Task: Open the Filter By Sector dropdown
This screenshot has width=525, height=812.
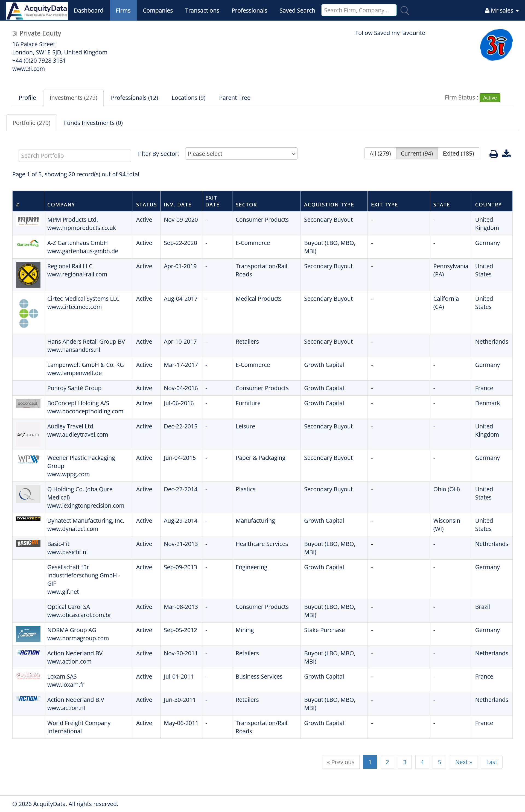Action: pyautogui.click(x=241, y=153)
